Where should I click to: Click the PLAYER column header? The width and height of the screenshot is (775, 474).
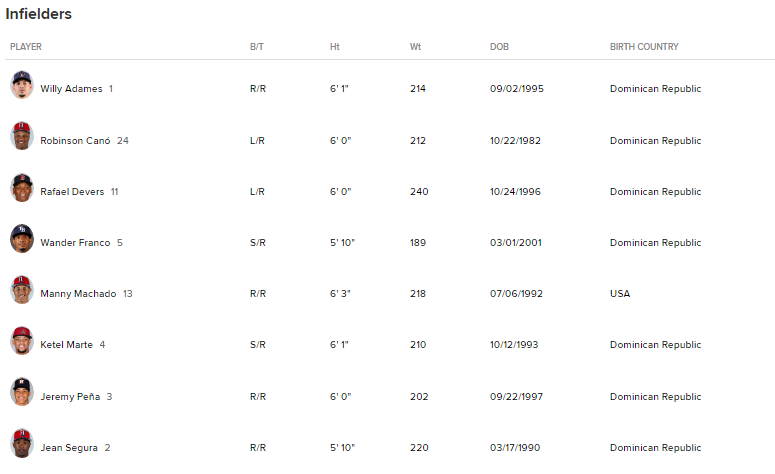click(26, 47)
